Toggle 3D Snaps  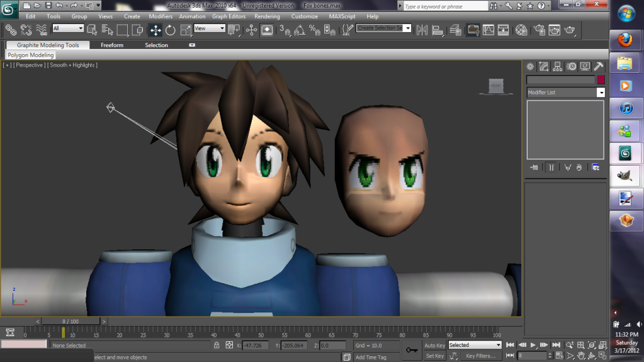point(285,30)
